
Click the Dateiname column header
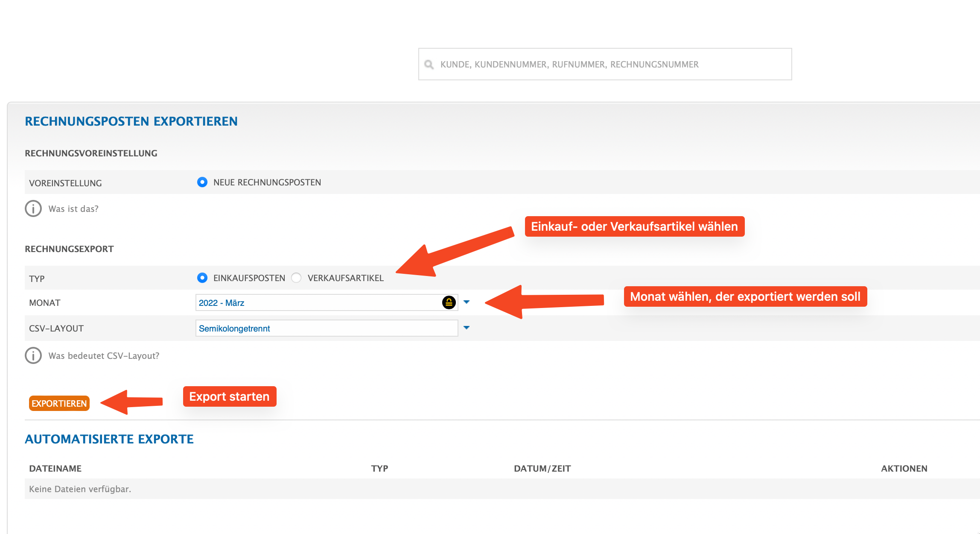click(55, 469)
